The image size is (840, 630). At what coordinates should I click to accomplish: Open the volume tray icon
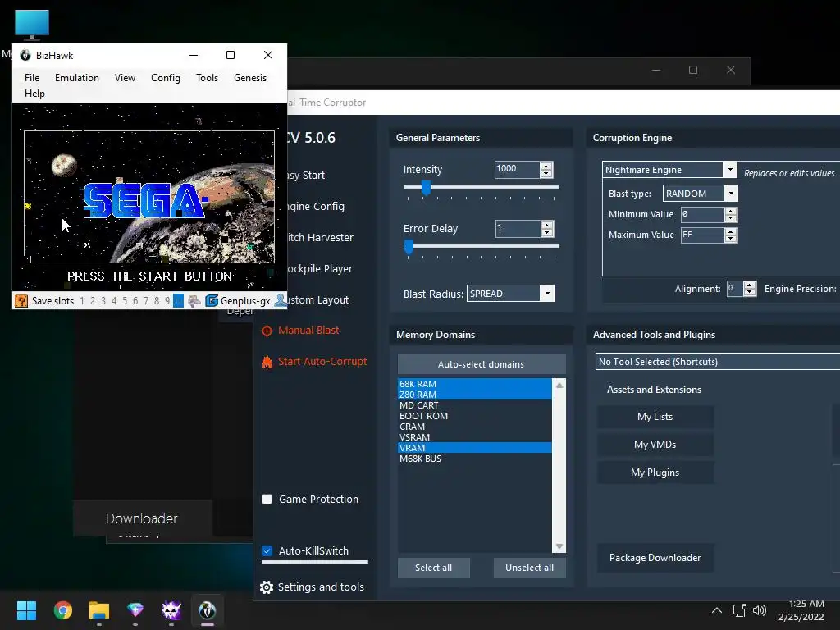(x=760, y=610)
